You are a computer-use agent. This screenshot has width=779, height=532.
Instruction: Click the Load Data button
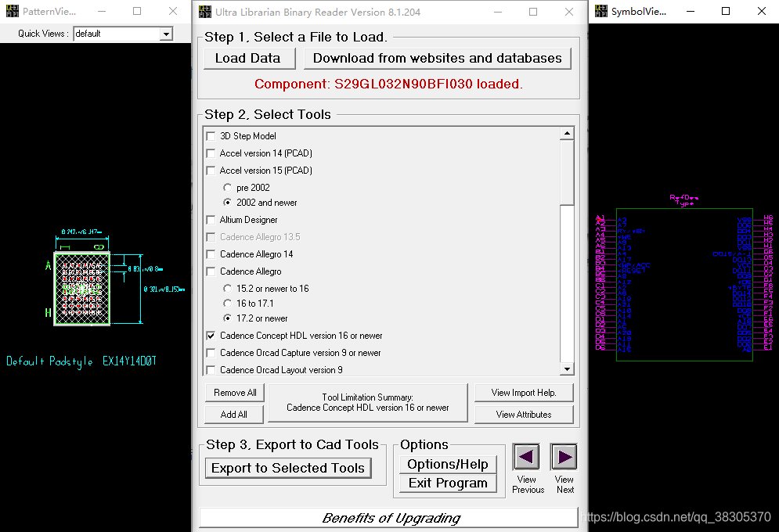pyautogui.click(x=248, y=58)
